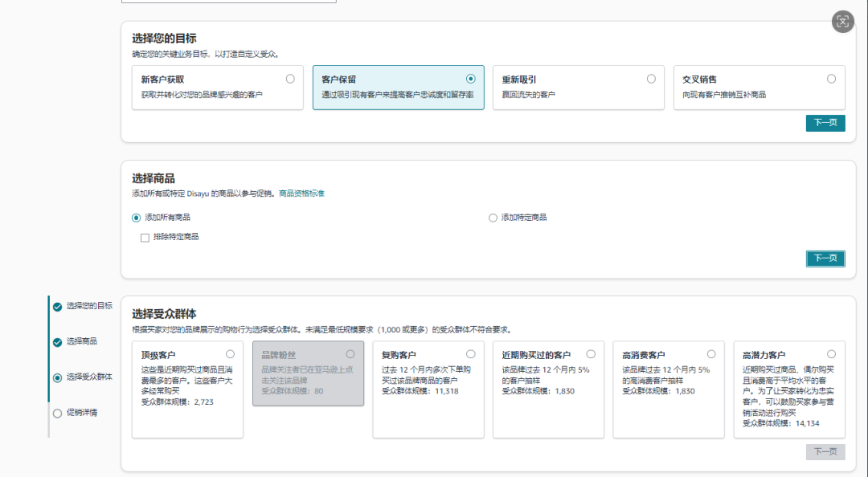The height and width of the screenshot is (477, 868).
Task: Open the 商品资格标准 link
Action: point(301,194)
